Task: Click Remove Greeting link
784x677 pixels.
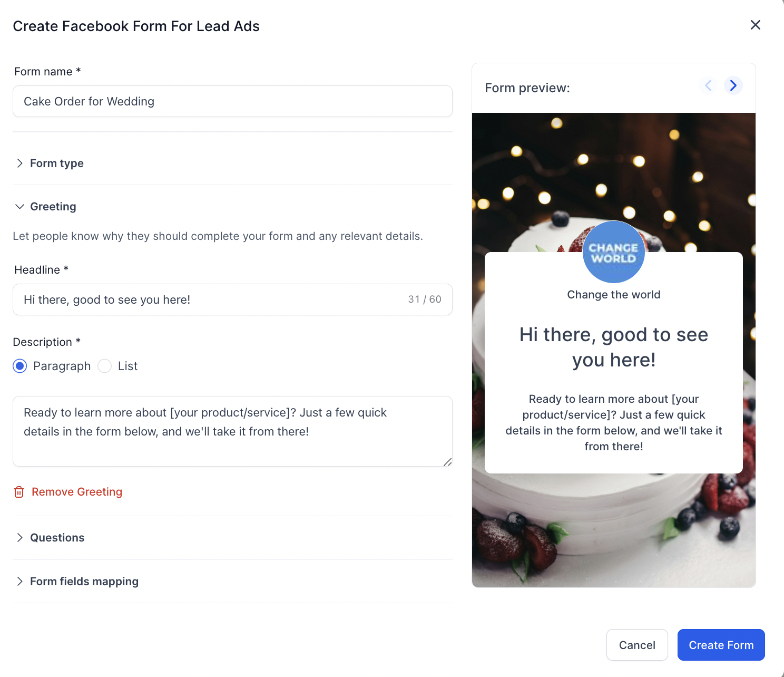Action: (x=77, y=492)
